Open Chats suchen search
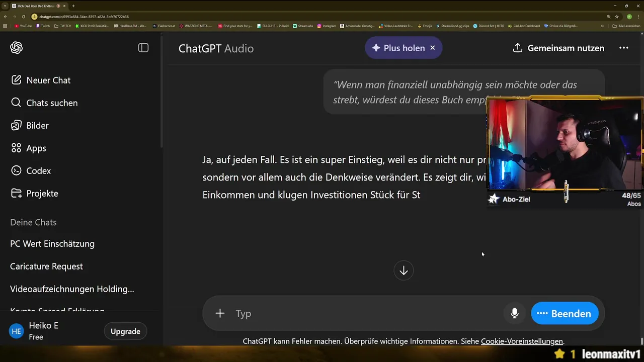 (x=44, y=103)
